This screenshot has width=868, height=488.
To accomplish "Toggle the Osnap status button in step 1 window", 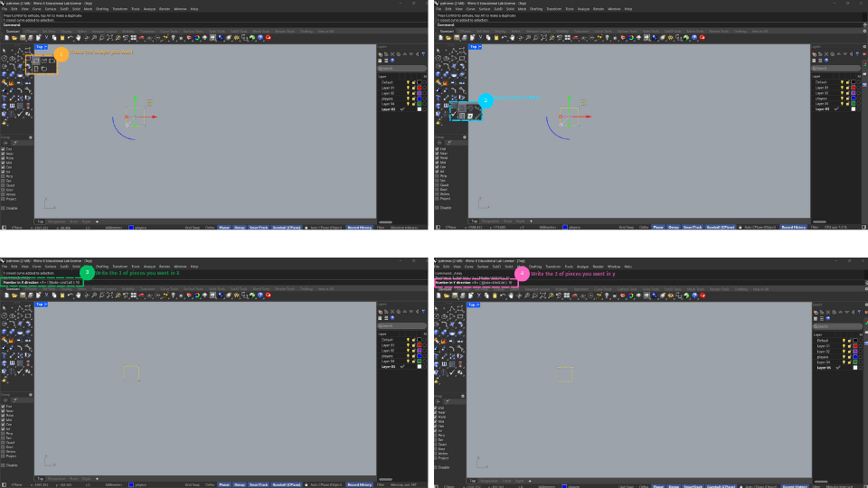I will [239, 228].
